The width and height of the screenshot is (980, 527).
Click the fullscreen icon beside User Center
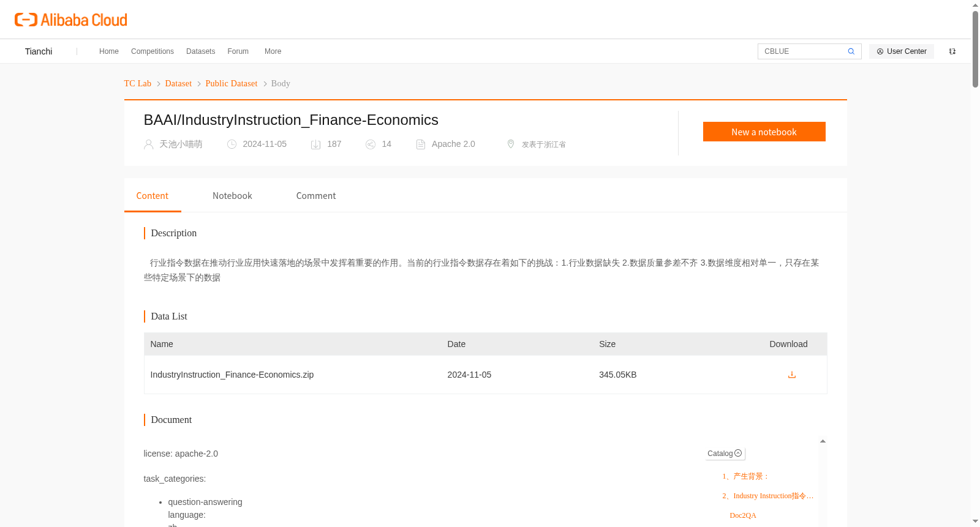(952, 51)
